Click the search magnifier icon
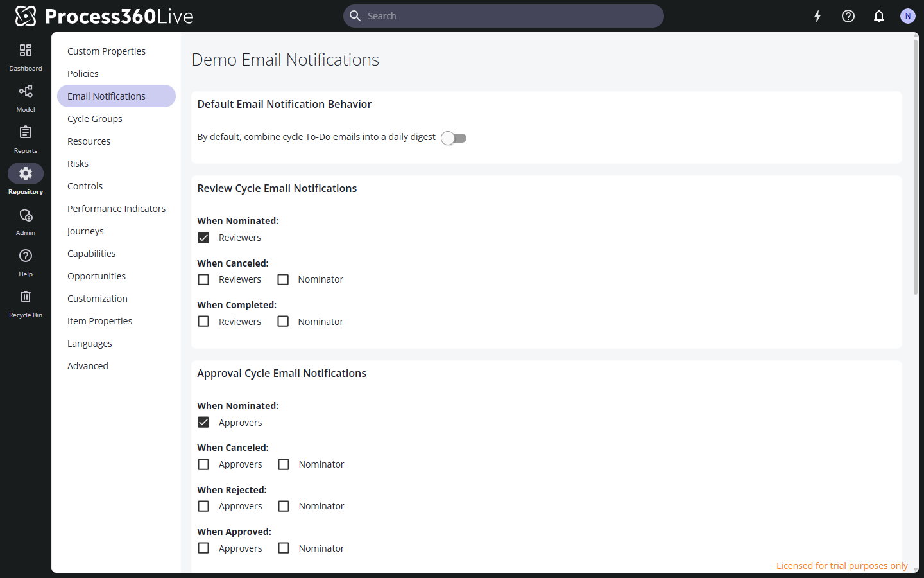This screenshot has height=578, width=924. pyautogui.click(x=355, y=16)
